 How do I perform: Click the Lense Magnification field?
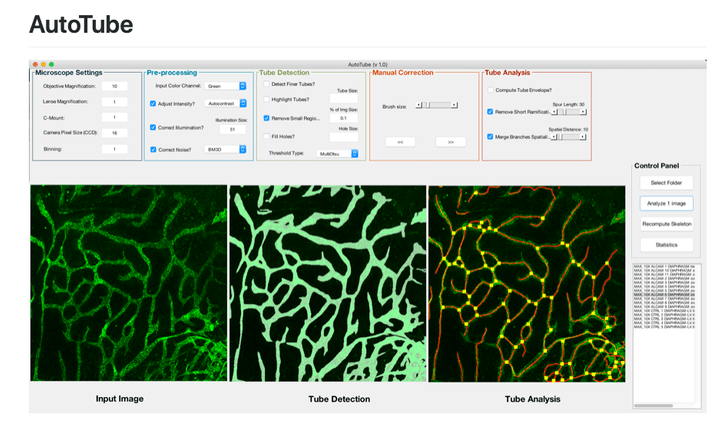pos(114,102)
